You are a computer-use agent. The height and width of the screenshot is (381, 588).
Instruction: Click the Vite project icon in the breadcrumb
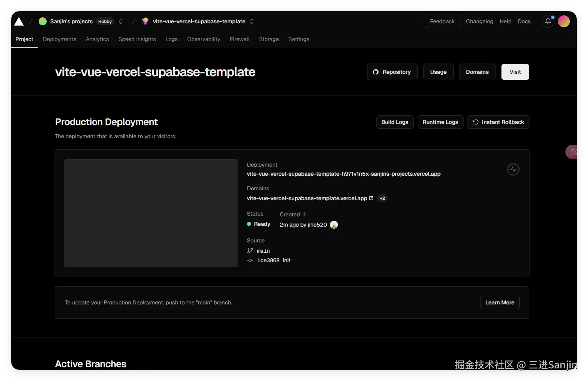[145, 21]
